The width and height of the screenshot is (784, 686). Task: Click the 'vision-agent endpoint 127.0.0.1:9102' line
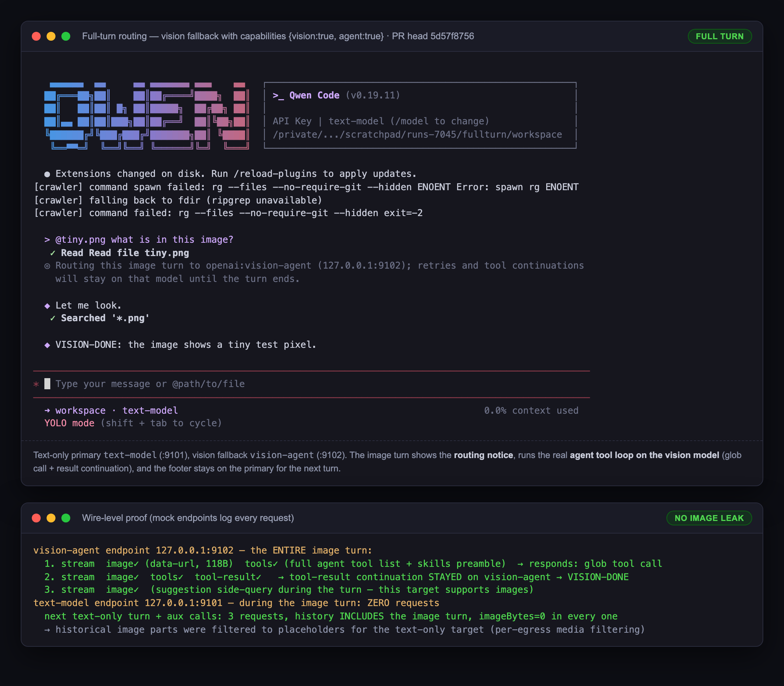pos(202,551)
